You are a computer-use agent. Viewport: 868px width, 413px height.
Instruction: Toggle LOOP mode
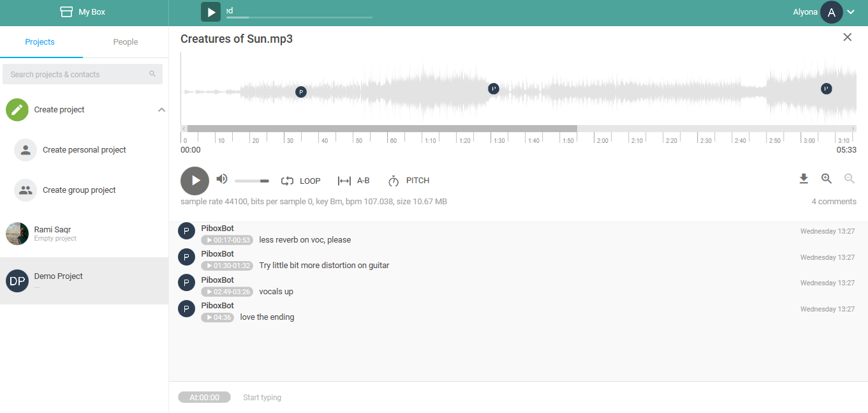pyautogui.click(x=301, y=181)
